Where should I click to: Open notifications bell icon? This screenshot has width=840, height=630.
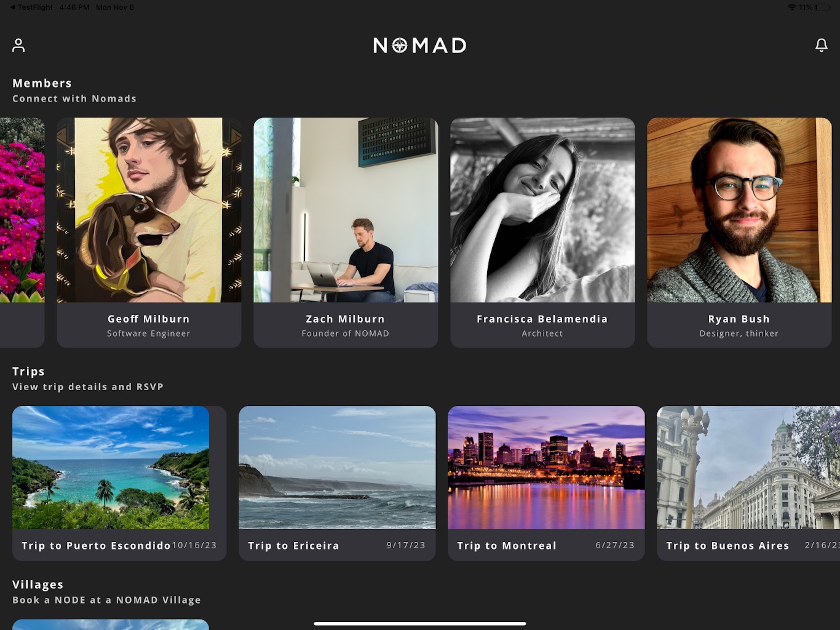[821, 45]
